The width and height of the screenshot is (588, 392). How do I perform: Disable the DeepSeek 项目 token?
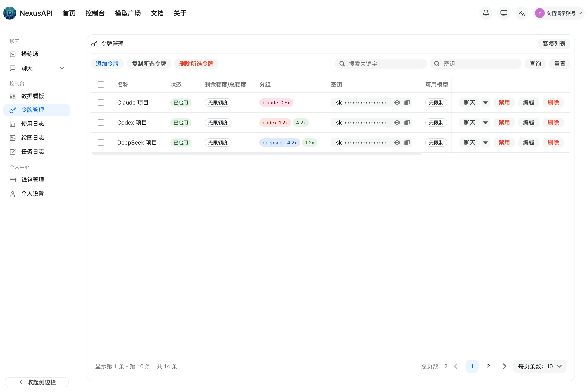(x=504, y=143)
